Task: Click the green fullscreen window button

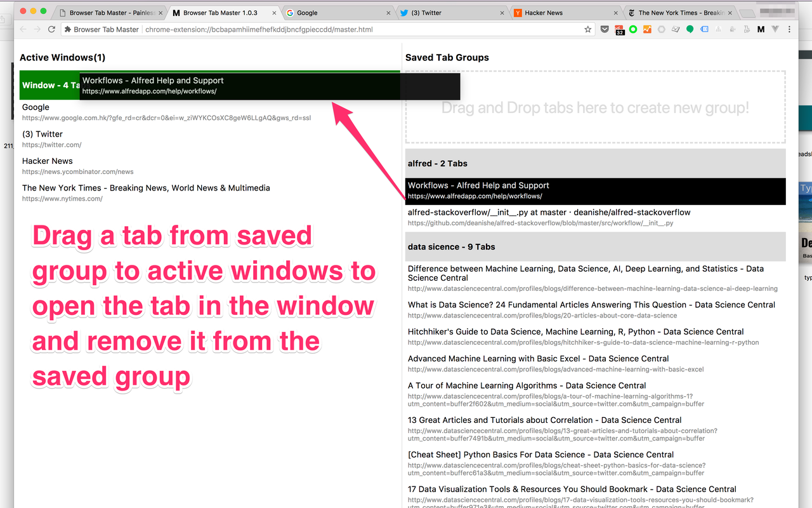Action: 43,11
